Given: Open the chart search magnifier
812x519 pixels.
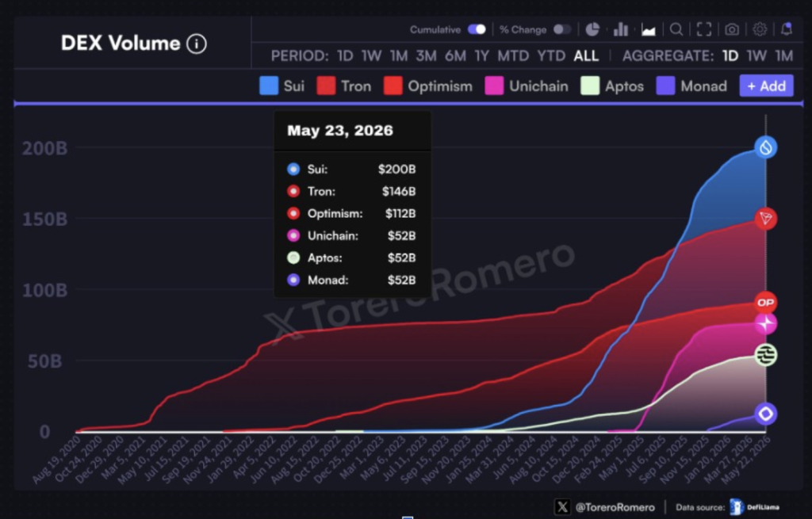Looking at the screenshot, I should click(676, 29).
